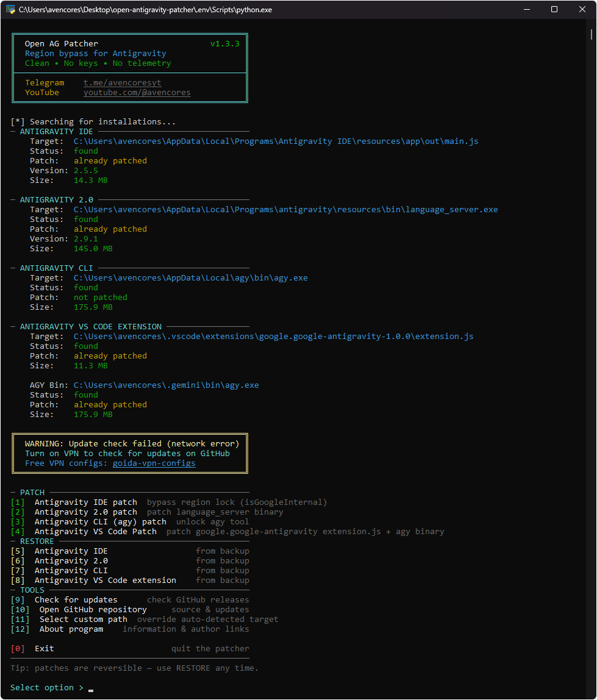
Task: Click the AppData\Local\agy\bin\agy.exe target path
Action: [x=191, y=277]
